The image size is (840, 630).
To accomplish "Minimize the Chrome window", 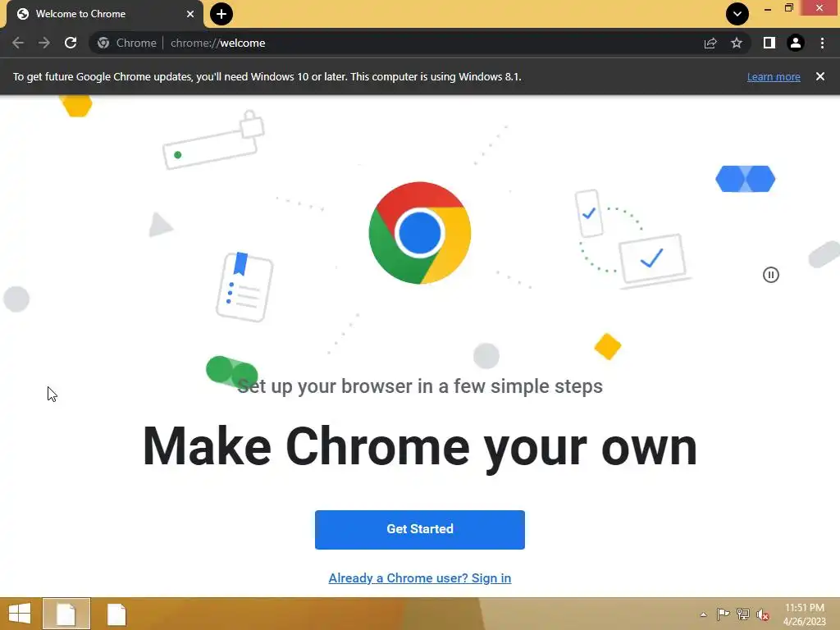I will point(767,8).
